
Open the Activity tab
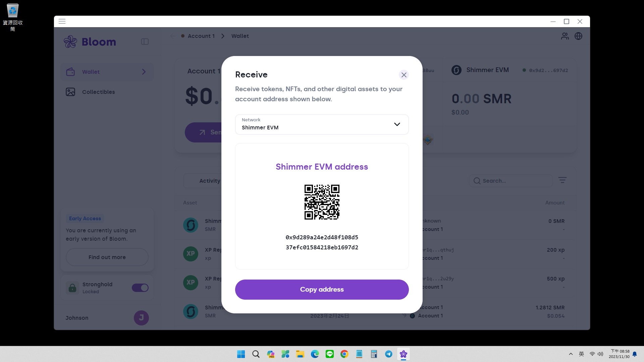[210, 181]
